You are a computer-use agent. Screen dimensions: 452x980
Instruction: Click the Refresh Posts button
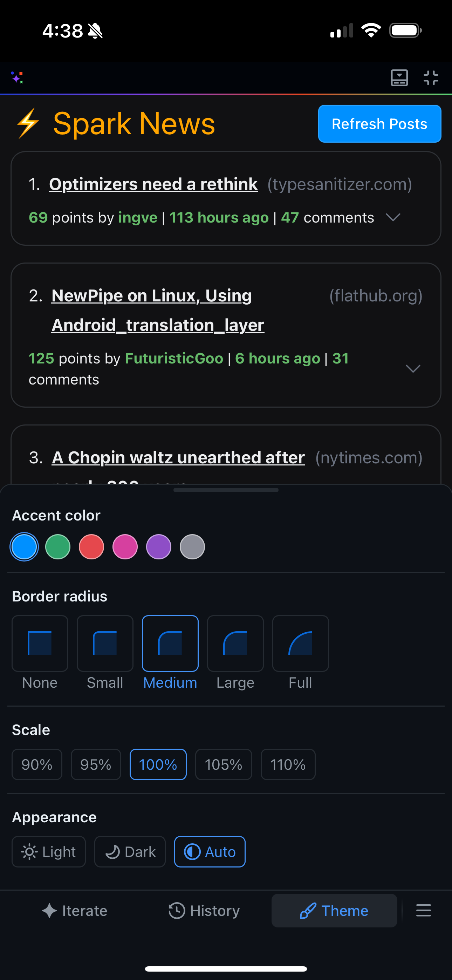(379, 124)
